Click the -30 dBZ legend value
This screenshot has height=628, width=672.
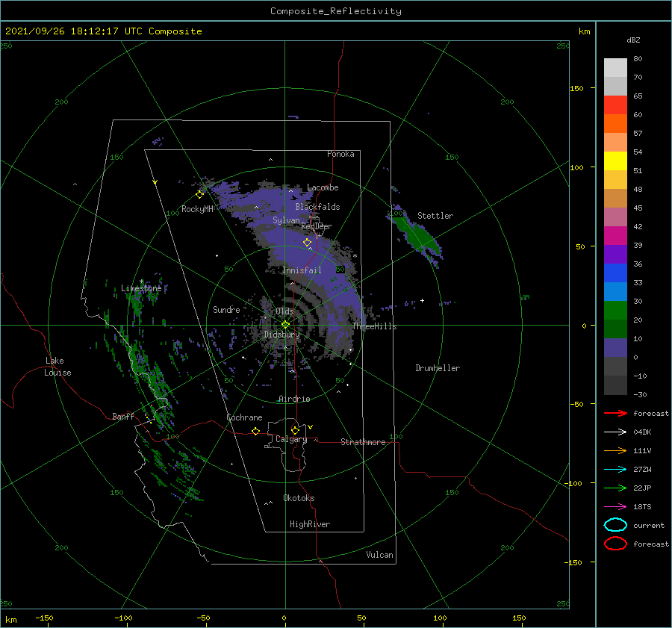click(x=640, y=394)
